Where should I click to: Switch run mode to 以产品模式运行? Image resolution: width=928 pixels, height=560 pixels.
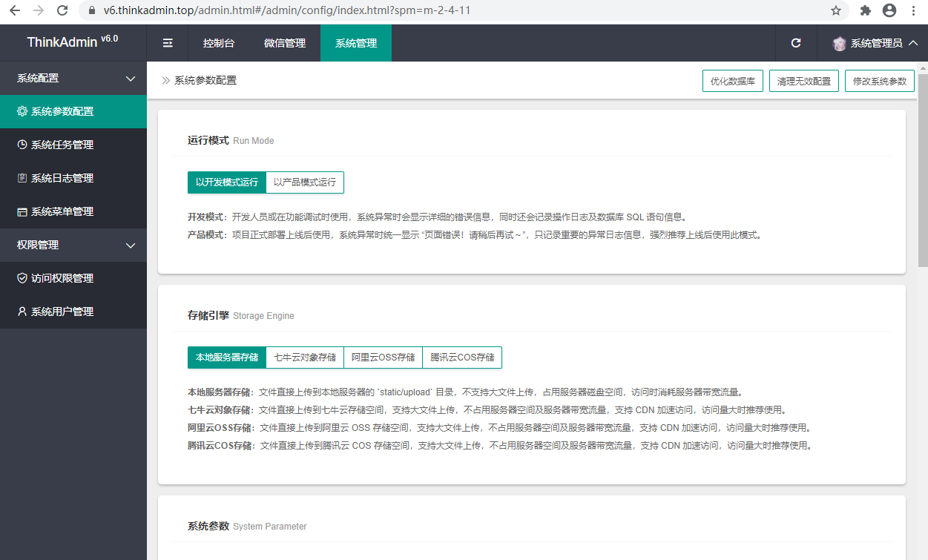304,182
